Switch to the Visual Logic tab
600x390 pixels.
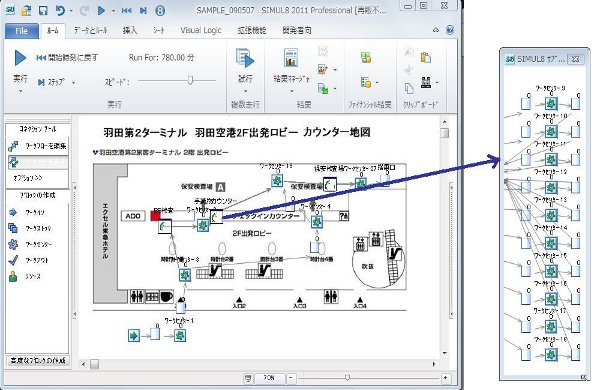(201, 30)
